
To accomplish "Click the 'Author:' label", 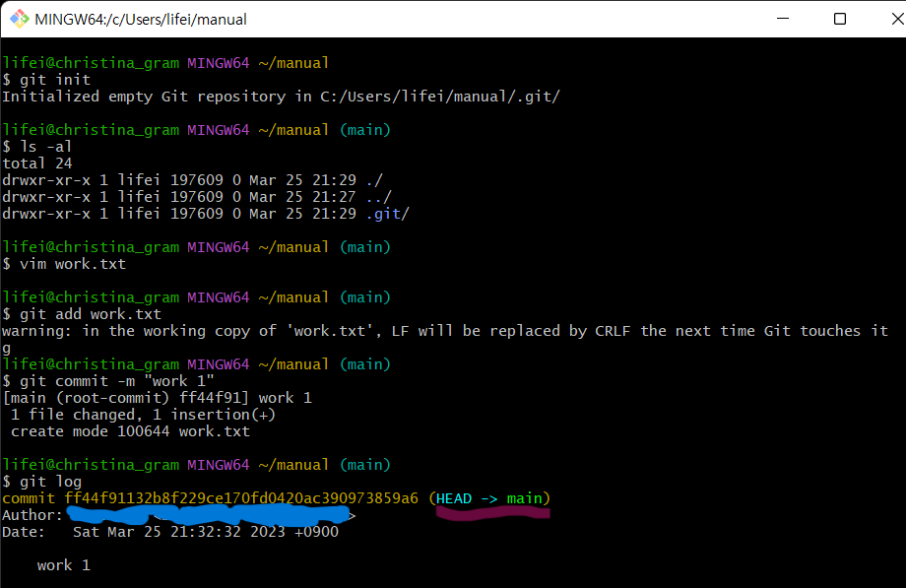I will coord(32,515).
